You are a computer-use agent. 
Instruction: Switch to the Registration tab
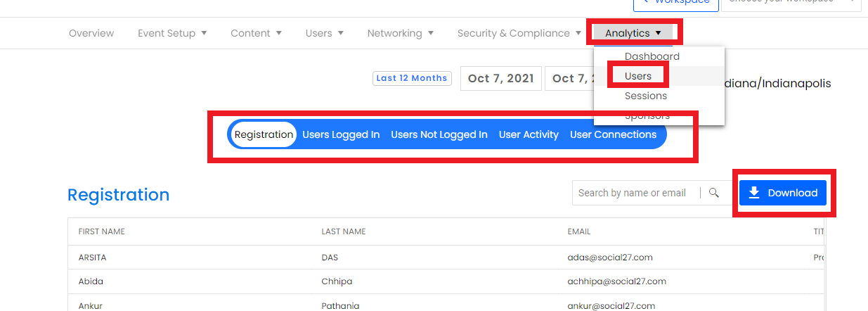point(264,134)
